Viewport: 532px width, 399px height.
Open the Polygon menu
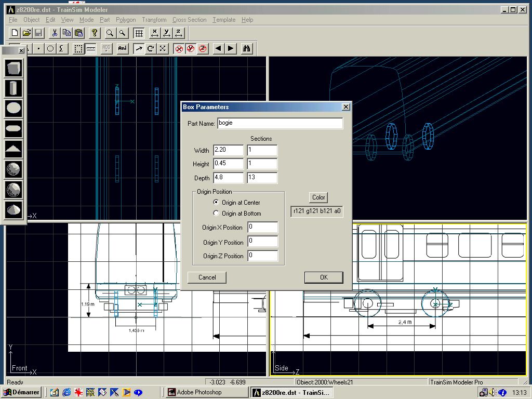click(126, 20)
